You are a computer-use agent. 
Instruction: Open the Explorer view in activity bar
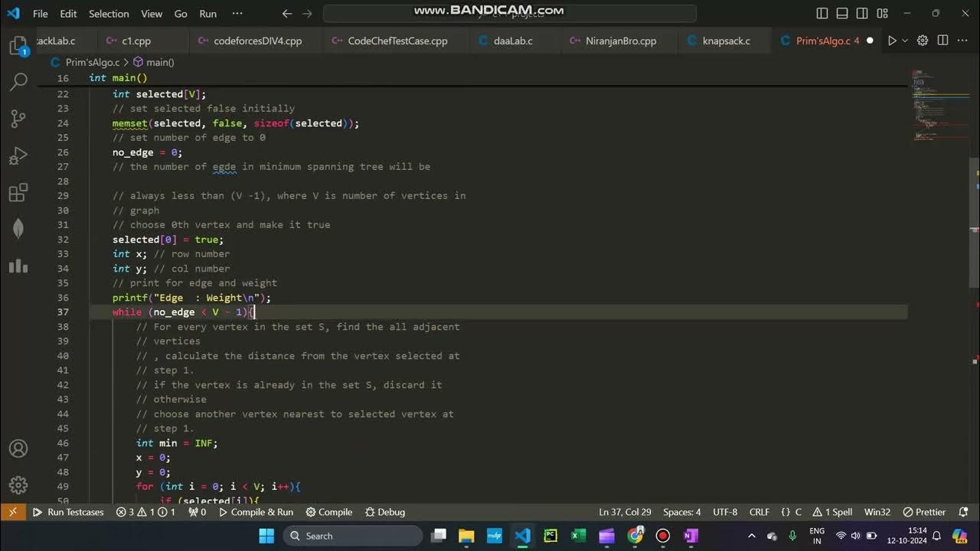point(18,46)
